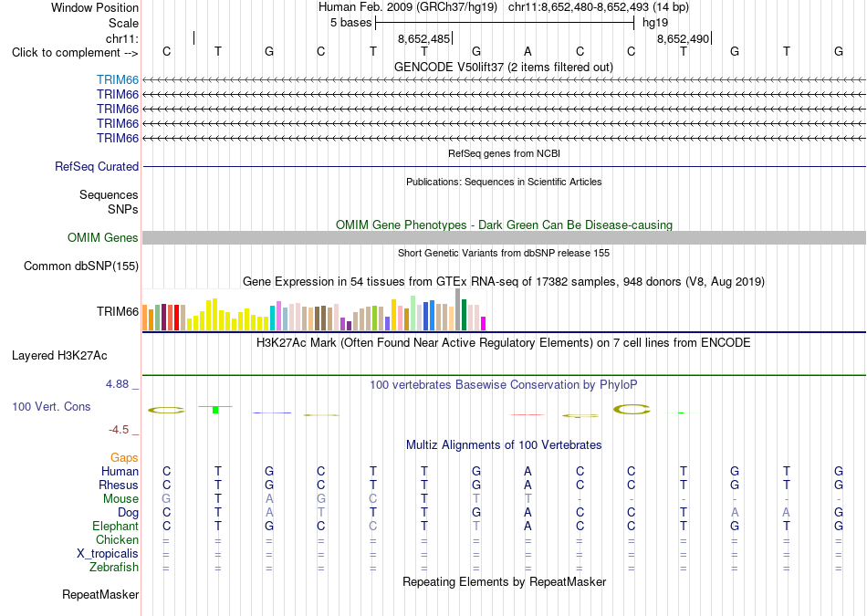Screen dimensions: 867x616
Task: Open the 'GENCODE V50lift37 (2 items filtered out)' track title
Action: (x=504, y=67)
